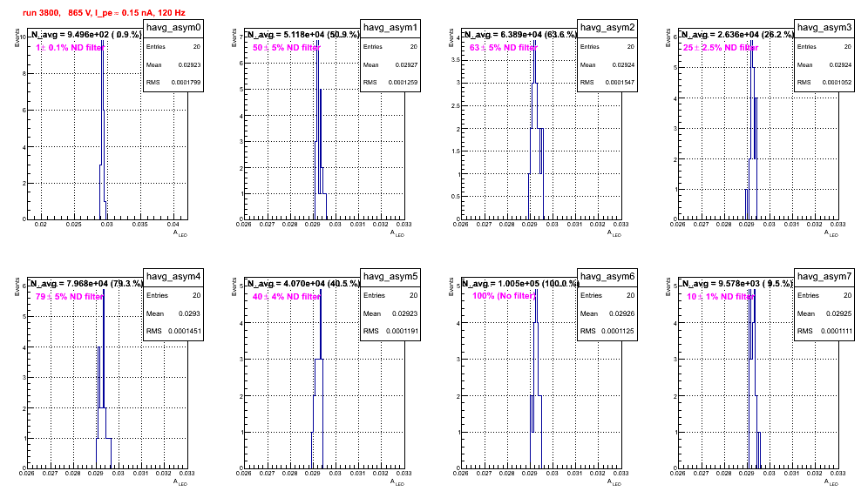Image resolution: width=868 pixels, height=498 pixels.
Task: Click the N_avg = 7.968e+04 label
Action: click(x=86, y=283)
